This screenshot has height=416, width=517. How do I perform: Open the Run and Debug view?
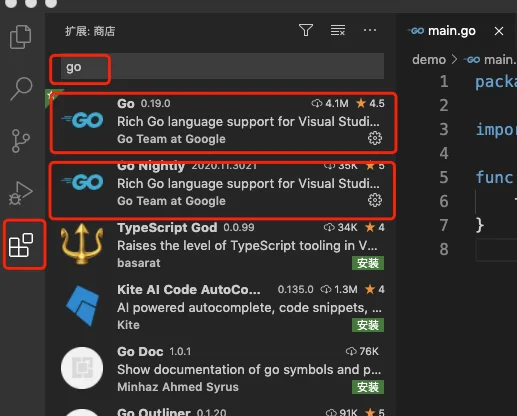click(21, 193)
